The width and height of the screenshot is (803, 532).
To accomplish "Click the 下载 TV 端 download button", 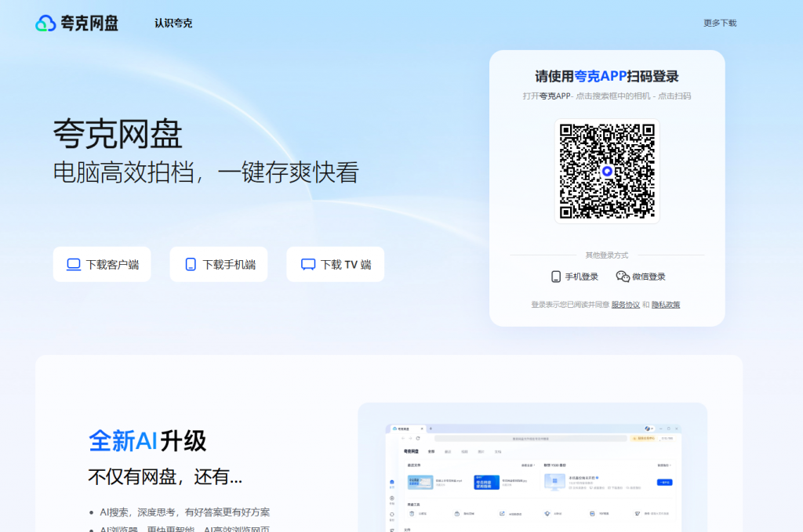I will point(335,264).
